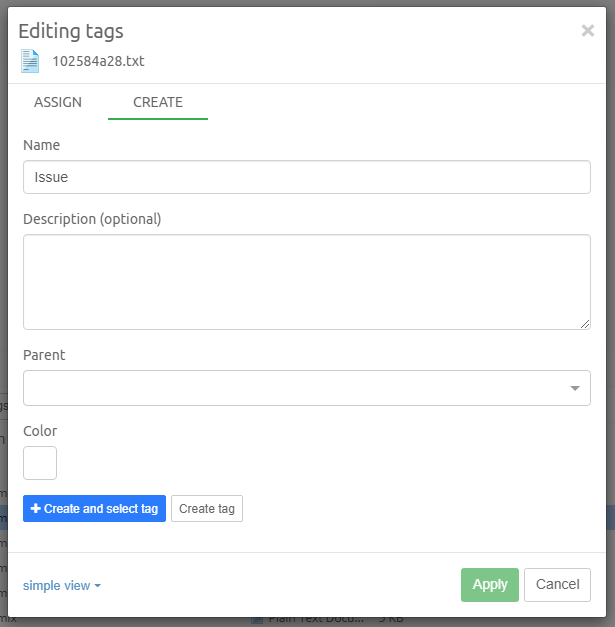Cancel the tag editing dialog
This screenshot has height=627, width=615.
pyautogui.click(x=557, y=585)
